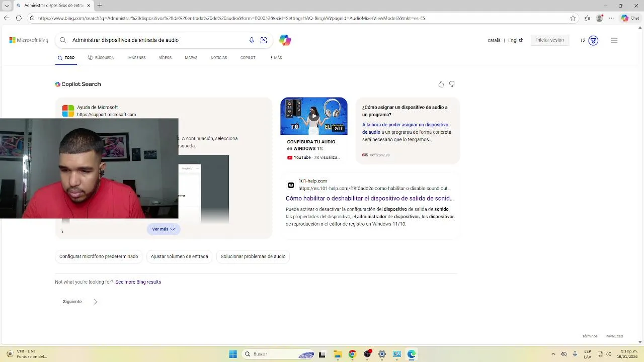Switch to the MAPAS tab
This screenshot has width=644, height=362.
(191, 58)
